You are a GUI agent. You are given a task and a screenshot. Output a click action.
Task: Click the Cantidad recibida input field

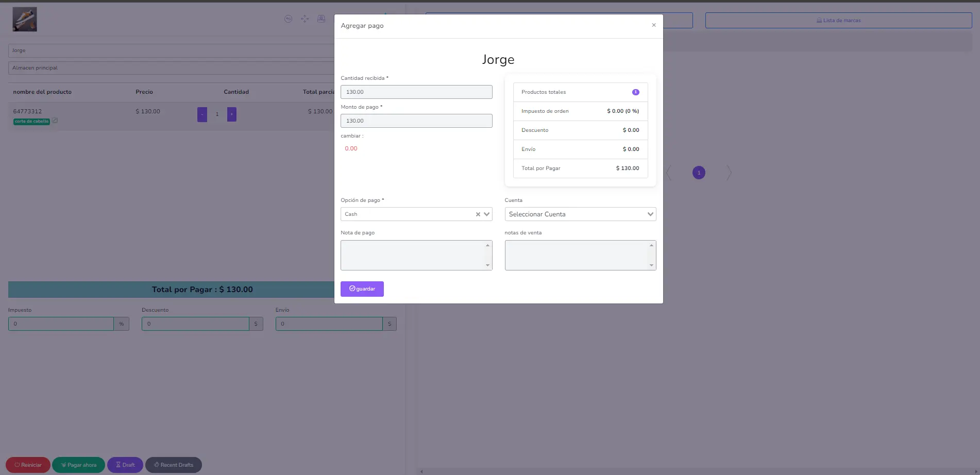click(416, 92)
